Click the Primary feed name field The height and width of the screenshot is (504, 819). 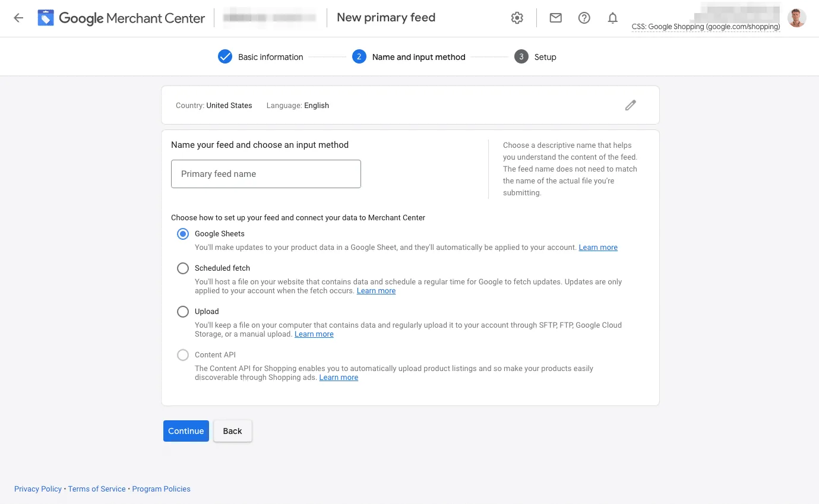tap(265, 174)
